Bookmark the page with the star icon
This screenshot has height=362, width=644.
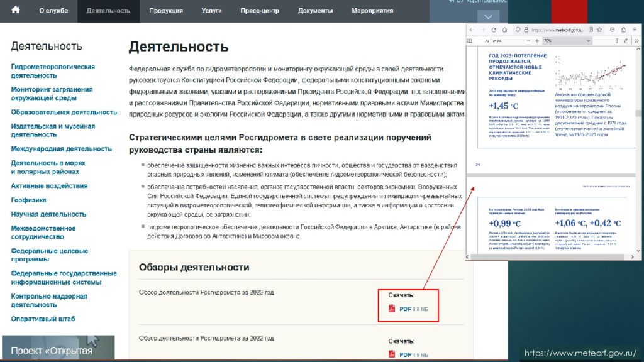[x=599, y=30]
